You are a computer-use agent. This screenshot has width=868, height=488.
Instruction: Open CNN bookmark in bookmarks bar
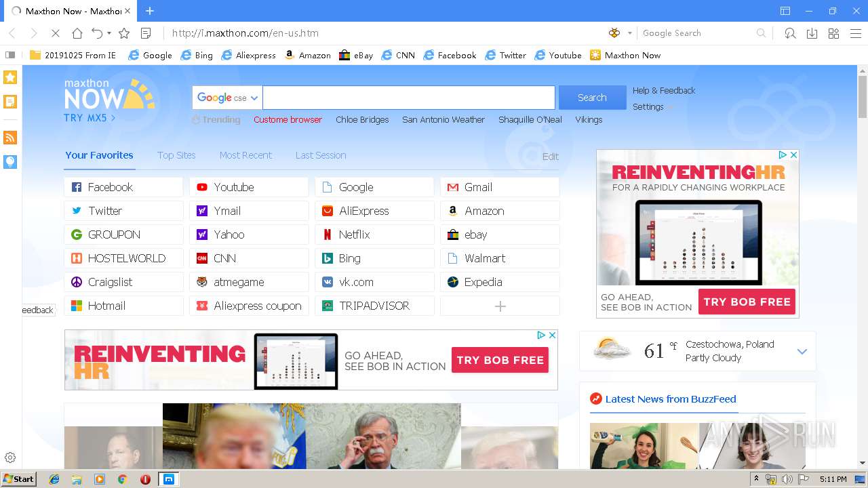(x=398, y=55)
